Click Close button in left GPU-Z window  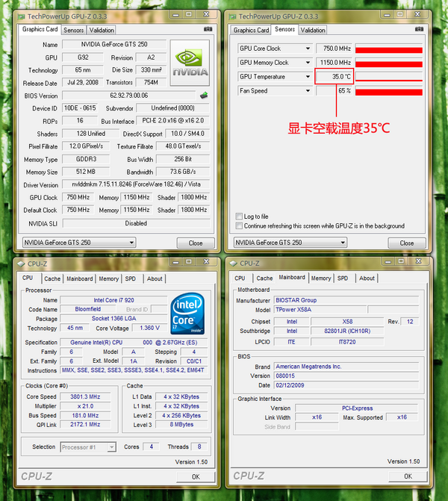click(196, 243)
